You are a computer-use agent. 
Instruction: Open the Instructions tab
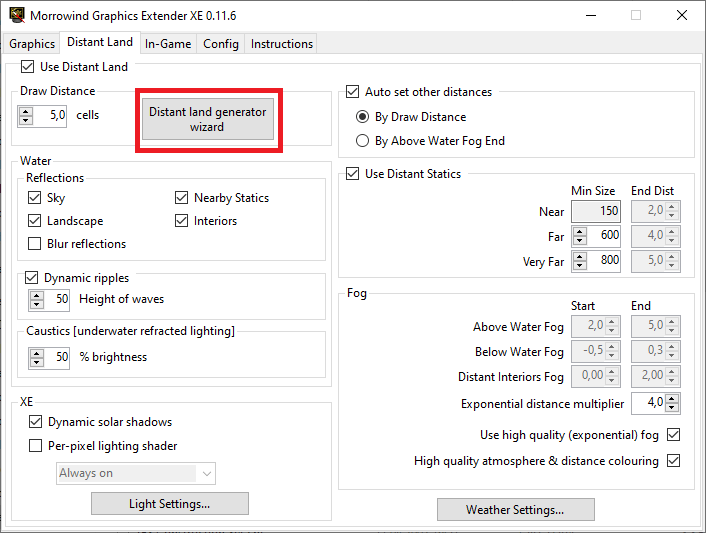(x=282, y=44)
